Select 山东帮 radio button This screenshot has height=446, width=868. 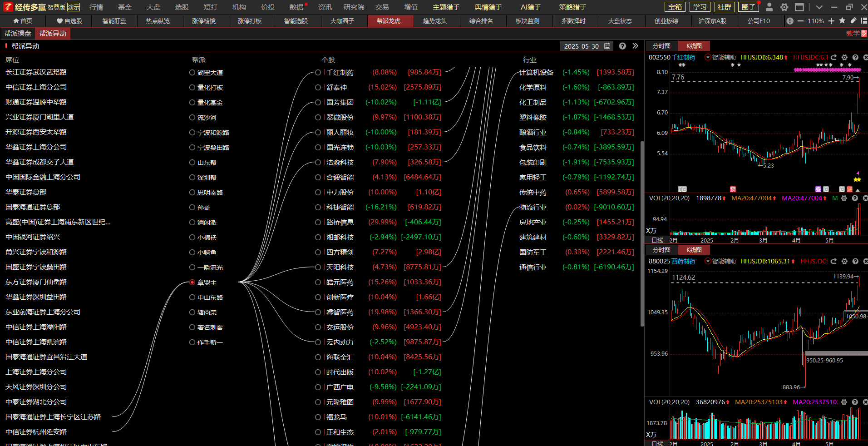(192, 163)
